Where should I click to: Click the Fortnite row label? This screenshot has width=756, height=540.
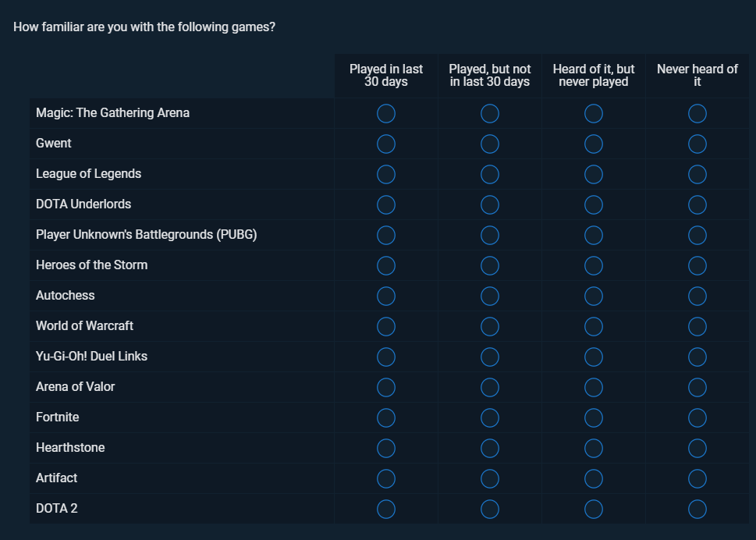[x=58, y=417]
